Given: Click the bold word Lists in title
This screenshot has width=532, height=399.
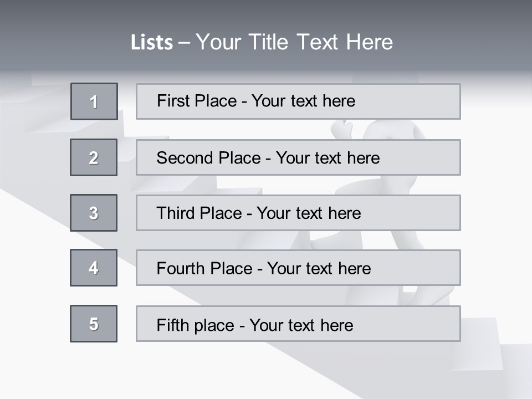Looking at the screenshot, I should (x=152, y=43).
